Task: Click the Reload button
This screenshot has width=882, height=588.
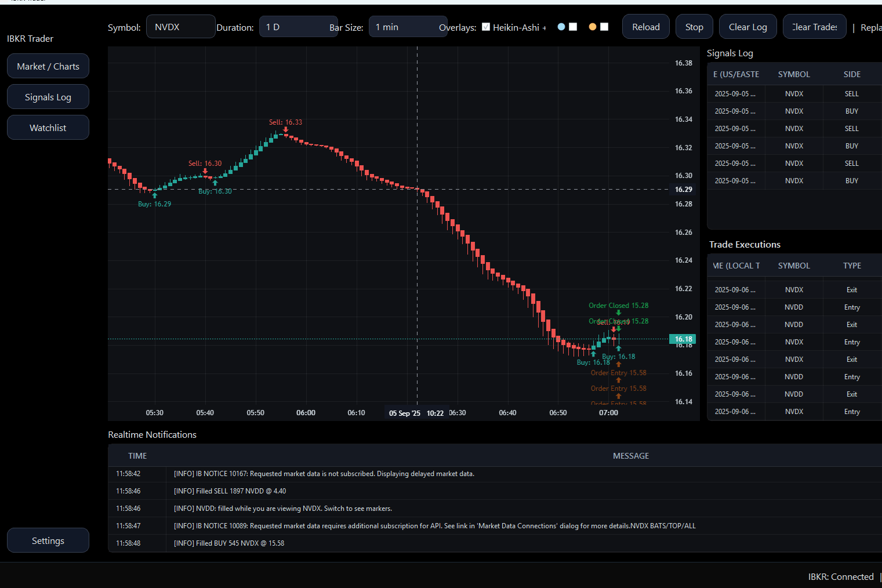Action: click(645, 26)
